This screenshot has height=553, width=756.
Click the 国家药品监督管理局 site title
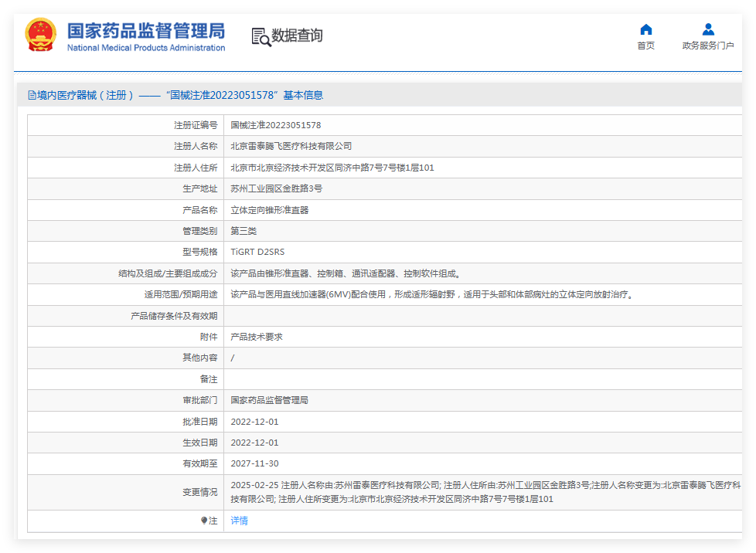tap(146, 30)
